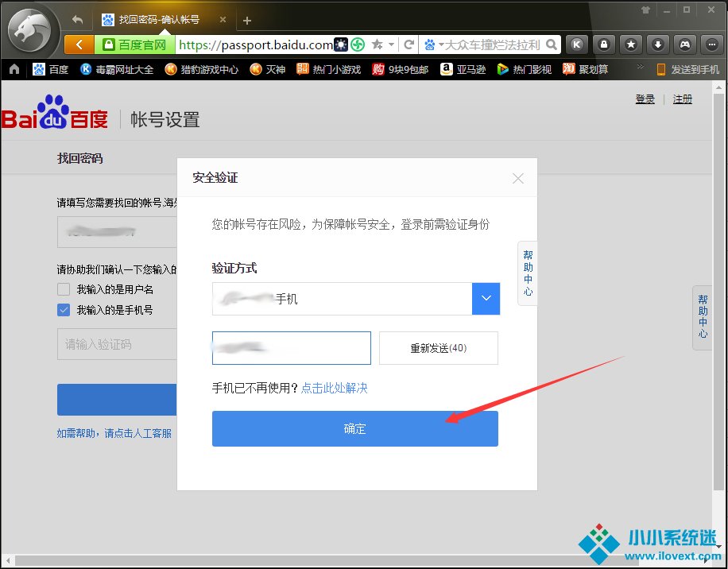
Task: Click the search magnifier icon
Action: [x=552, y=45]
